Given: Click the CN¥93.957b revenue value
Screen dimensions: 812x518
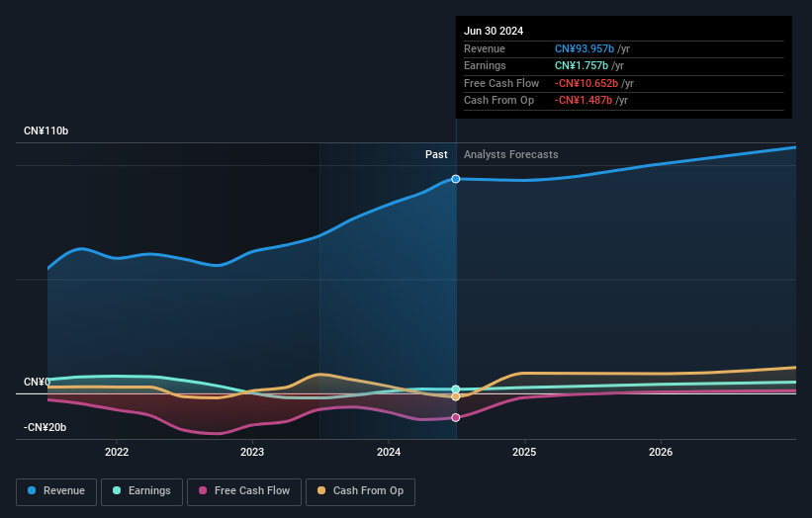Looking at the screenshot, I should (585, 48).
